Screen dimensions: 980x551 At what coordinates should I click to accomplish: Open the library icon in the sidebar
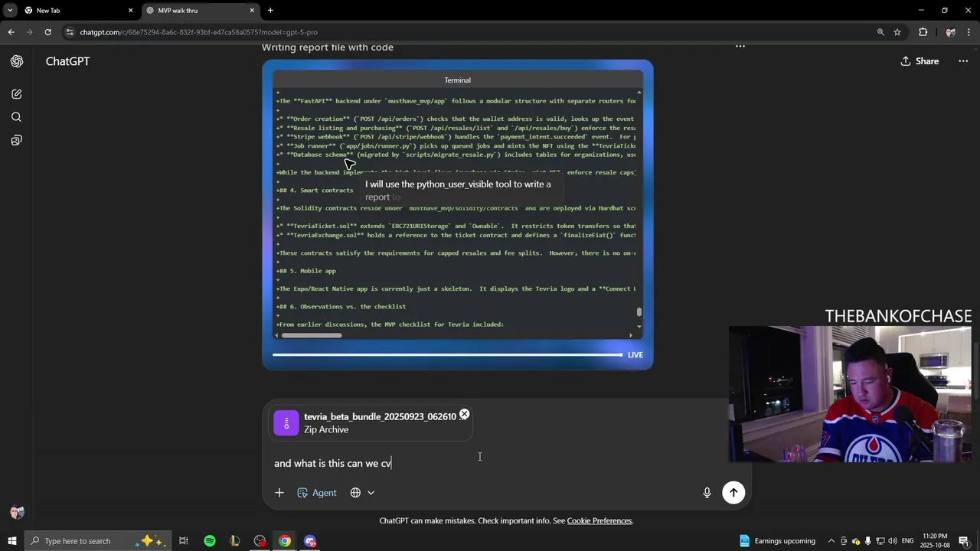coord(16,140)
